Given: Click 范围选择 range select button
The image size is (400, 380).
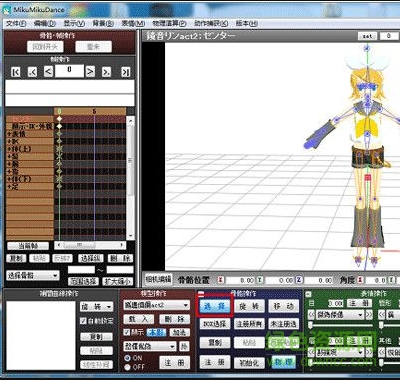Looking at the screenshot, I should pyautogui.click(x=83, y=281).
